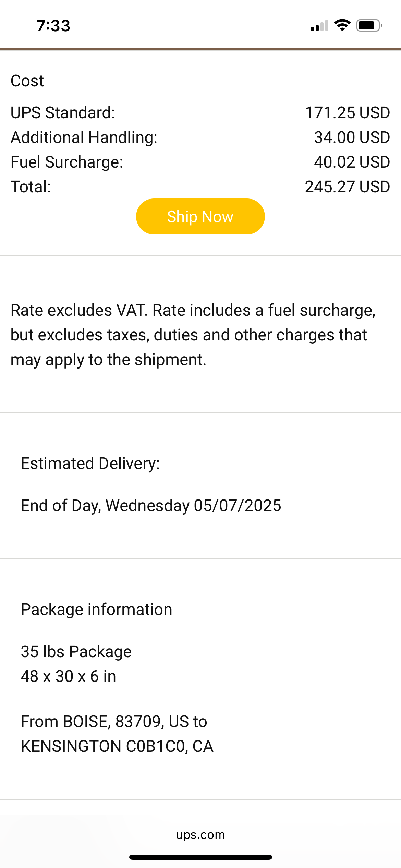Select the Additional Handling label

tap(84, 137)
